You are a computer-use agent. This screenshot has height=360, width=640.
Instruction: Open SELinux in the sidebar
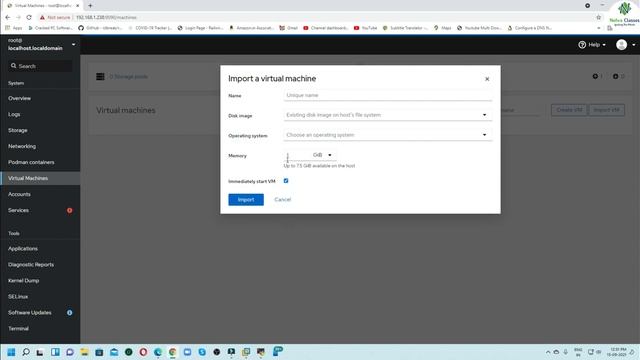(x=18, y=297)
